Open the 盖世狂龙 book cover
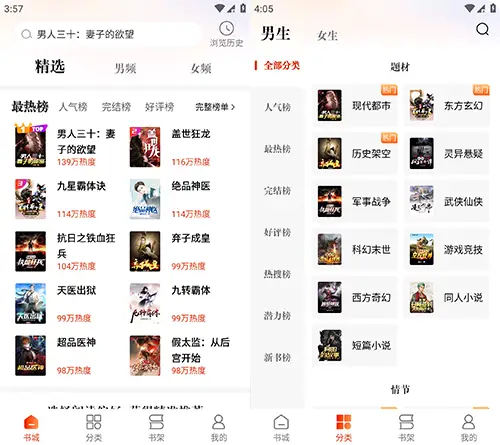500x445 pixels. [x=145, y=147]
